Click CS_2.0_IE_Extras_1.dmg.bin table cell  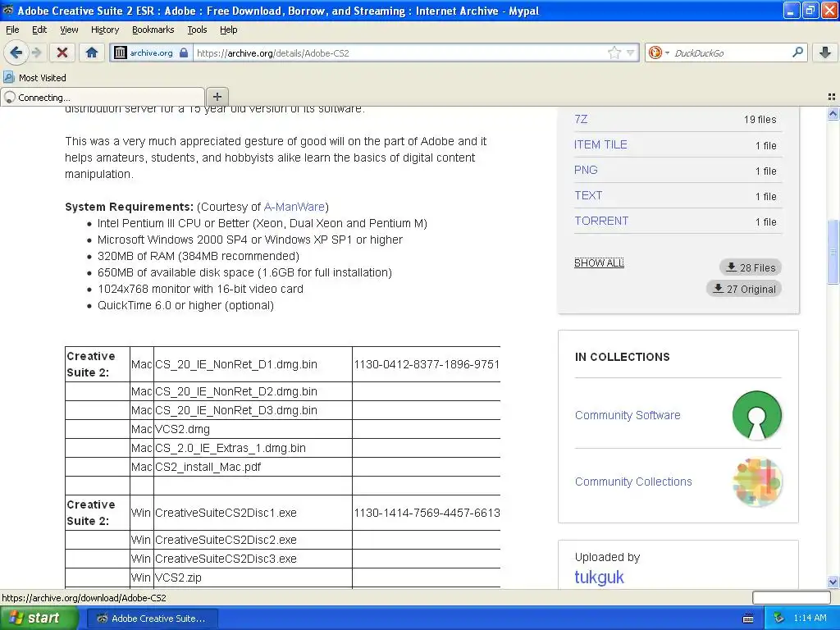[x=253, y=448]
